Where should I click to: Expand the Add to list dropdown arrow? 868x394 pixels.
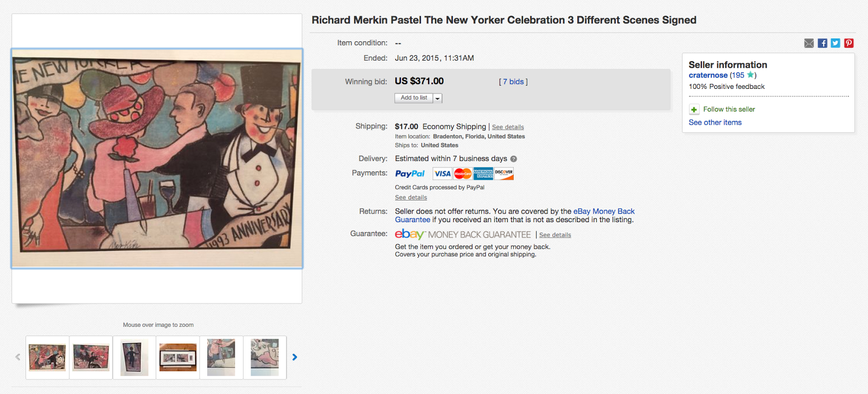coord(438,98)
